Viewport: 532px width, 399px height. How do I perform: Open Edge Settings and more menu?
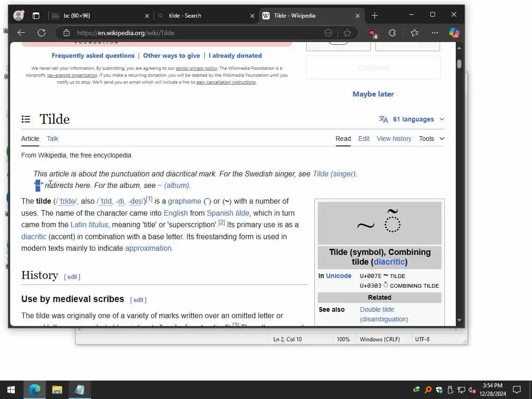(435, 33)
